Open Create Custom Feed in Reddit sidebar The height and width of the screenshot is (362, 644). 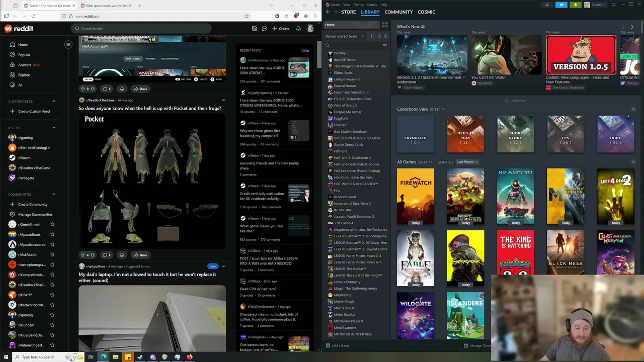coord(34,111)
